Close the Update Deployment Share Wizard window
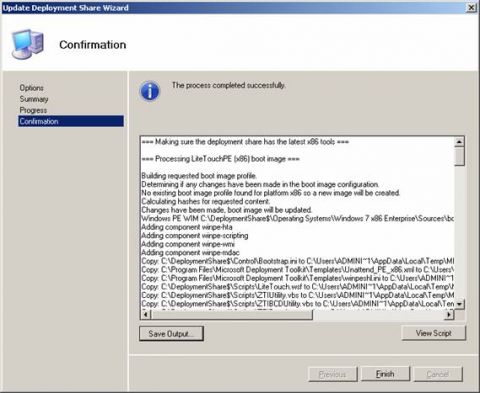The width and height of the screenshot is (480, 393). click(471, 7)
